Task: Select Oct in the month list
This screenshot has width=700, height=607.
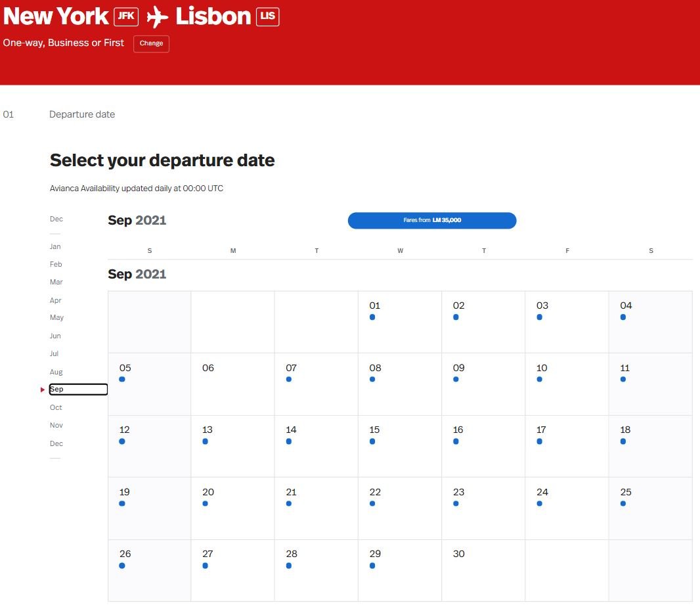Action: click(x=56, y=407)
